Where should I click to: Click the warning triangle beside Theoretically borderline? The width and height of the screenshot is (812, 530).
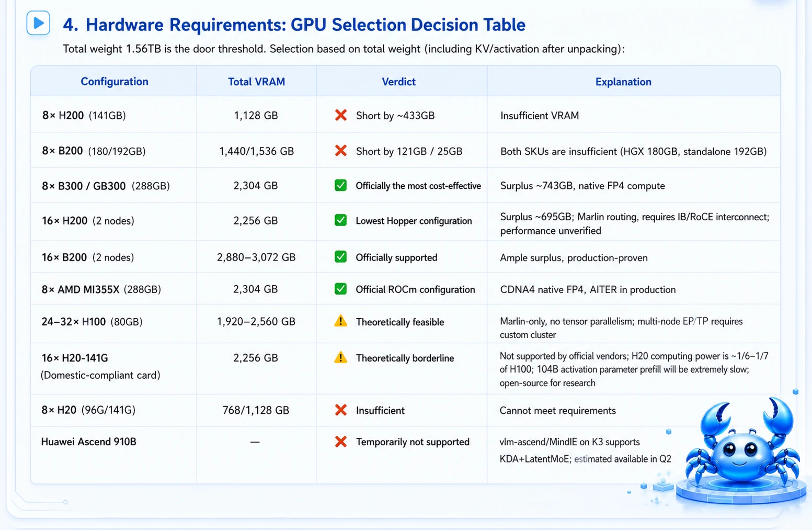click(341, 357)
